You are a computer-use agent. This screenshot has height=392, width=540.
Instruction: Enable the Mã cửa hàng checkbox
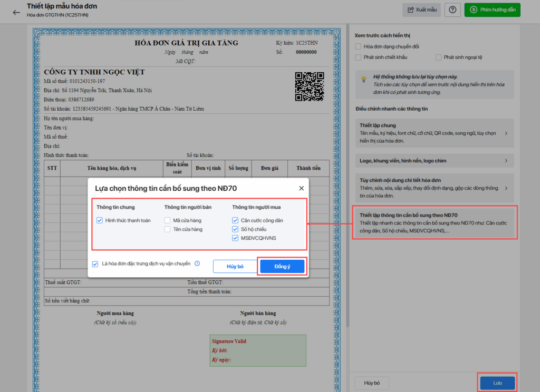(x=167, y=220)
